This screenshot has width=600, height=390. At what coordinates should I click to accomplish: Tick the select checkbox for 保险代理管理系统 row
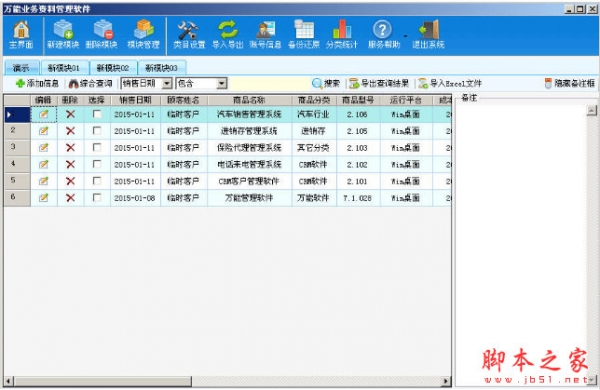97,147
